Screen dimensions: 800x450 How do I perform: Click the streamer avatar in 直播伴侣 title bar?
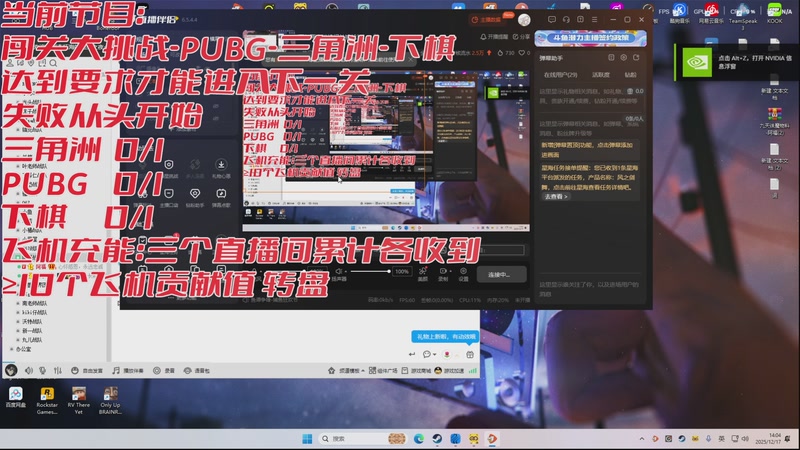click(524, 20)
